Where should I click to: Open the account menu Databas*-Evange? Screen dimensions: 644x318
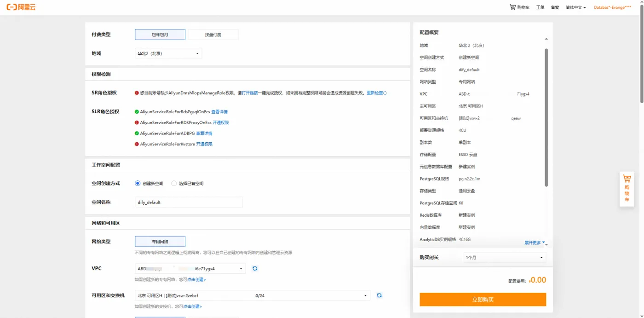(612, 7)
